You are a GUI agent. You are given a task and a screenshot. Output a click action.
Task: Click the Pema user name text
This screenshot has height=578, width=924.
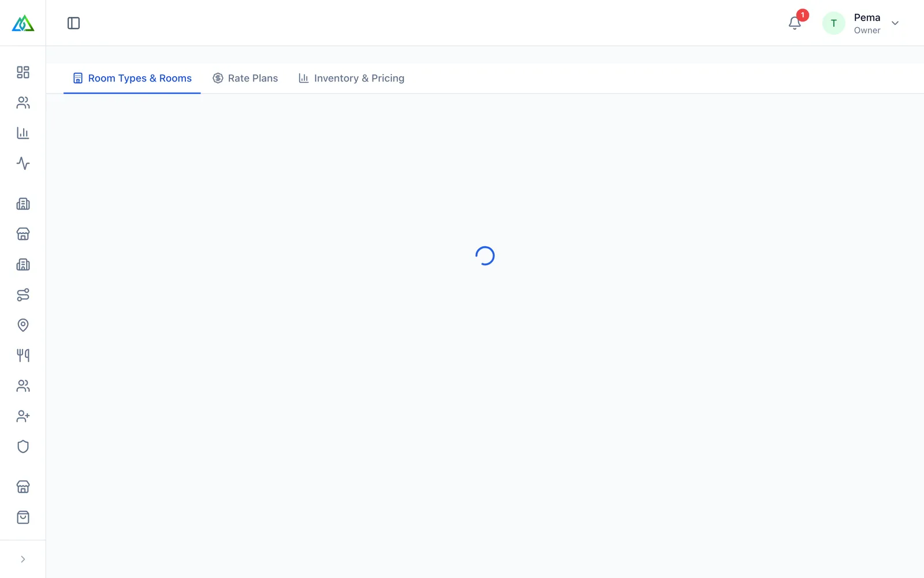867,17
